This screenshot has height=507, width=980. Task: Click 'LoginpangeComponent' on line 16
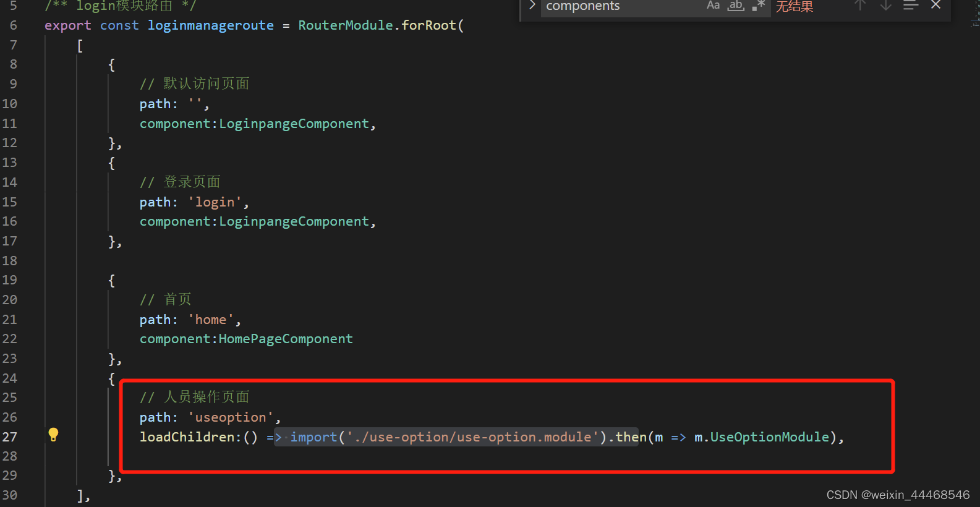point(294,221)
